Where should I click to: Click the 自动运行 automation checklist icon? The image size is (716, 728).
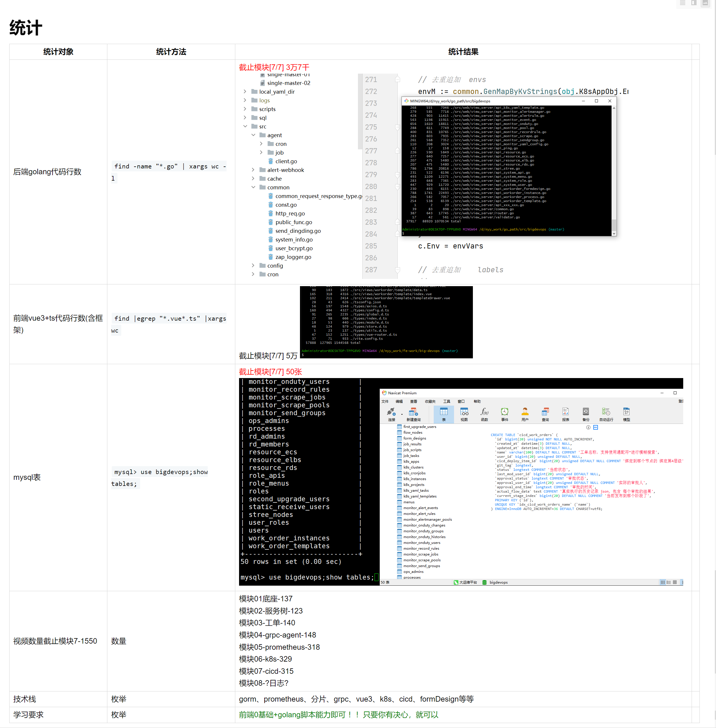606,411
